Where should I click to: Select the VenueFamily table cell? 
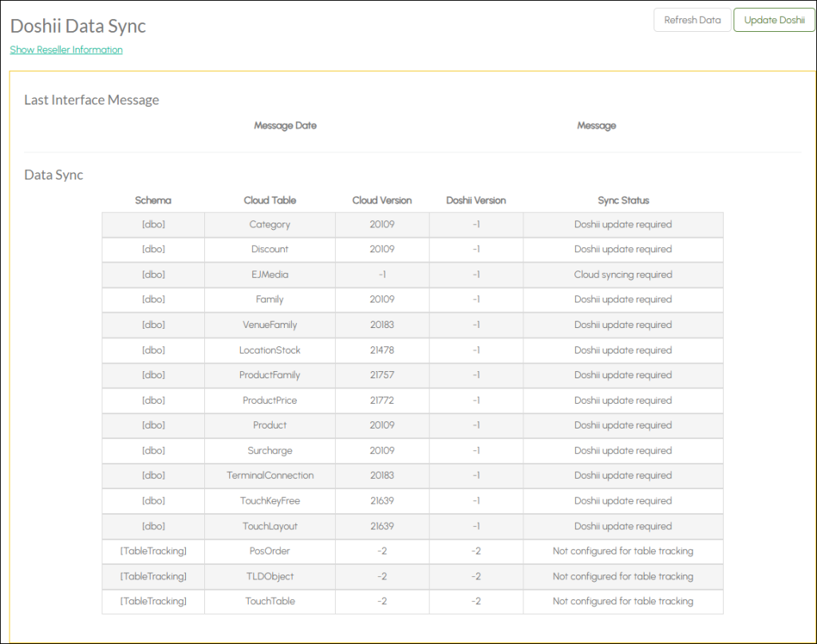(x=270, y=325)
